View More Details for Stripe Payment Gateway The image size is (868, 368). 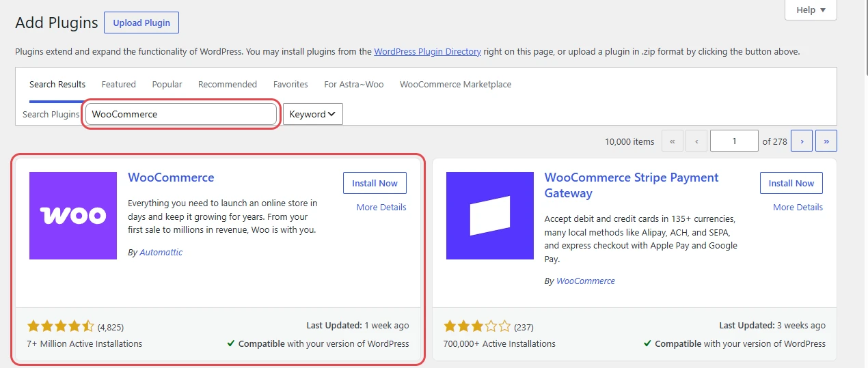pos(798,208)
